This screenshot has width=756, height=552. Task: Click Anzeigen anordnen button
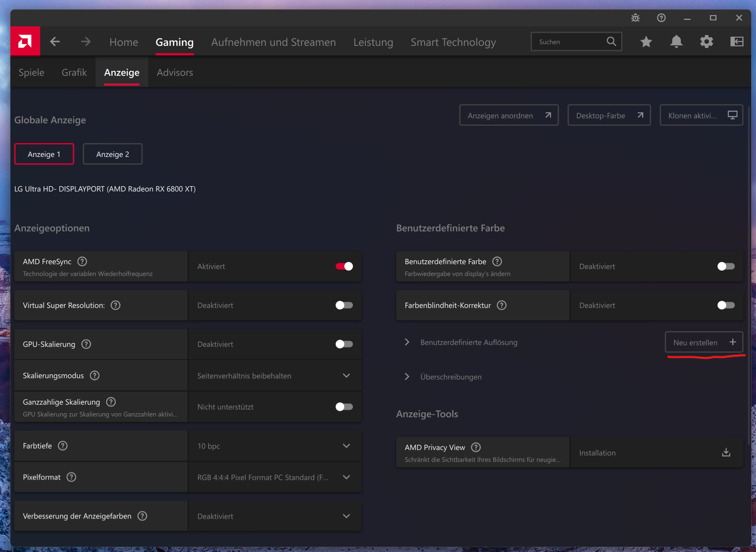point(509,115)
